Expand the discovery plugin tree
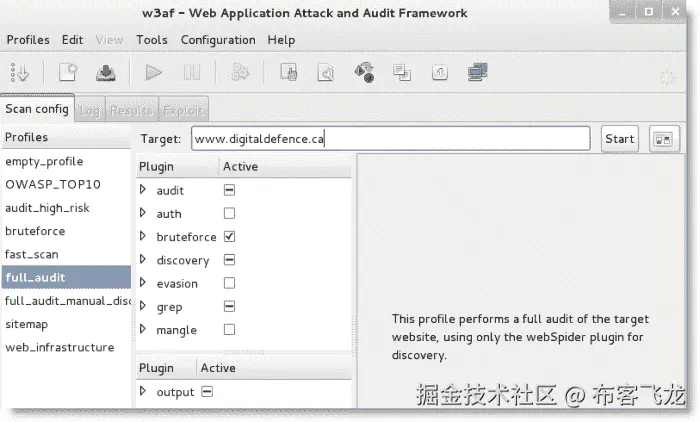 (143, 259)
